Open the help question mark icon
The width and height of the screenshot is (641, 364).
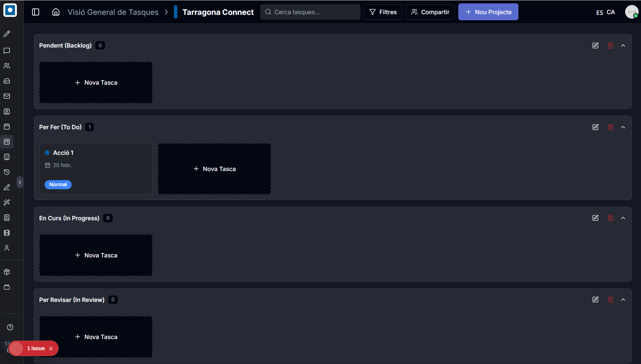(x=10, y=327)
